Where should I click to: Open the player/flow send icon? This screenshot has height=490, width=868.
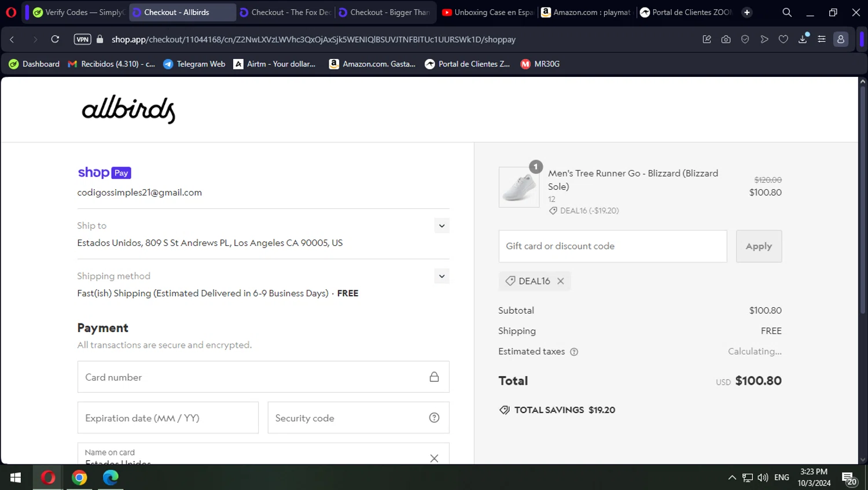[764, 39]
